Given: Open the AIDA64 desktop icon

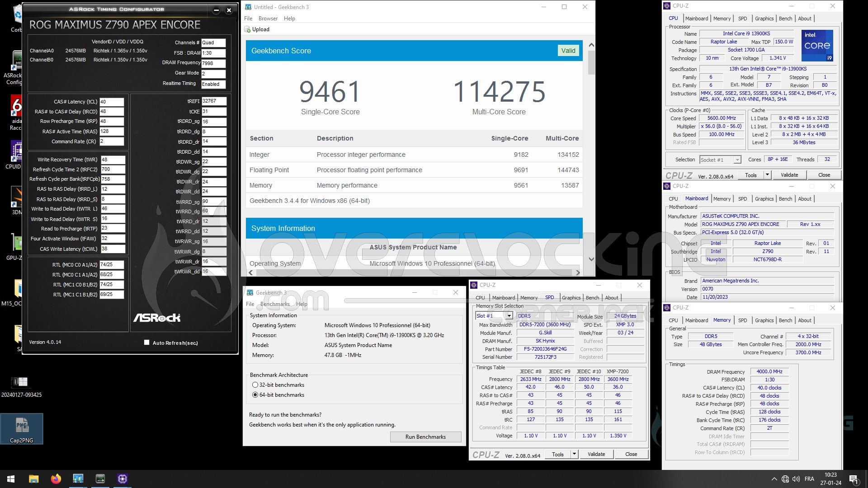Looking at the screenshot, I should 16,112.
